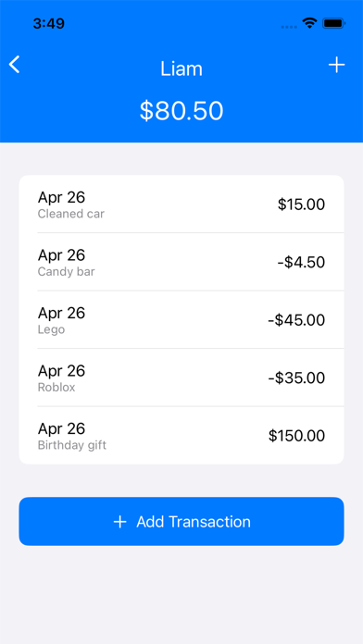Open the Candy bar transaction
The image size is (363, 644).
(x=181, y=262)
